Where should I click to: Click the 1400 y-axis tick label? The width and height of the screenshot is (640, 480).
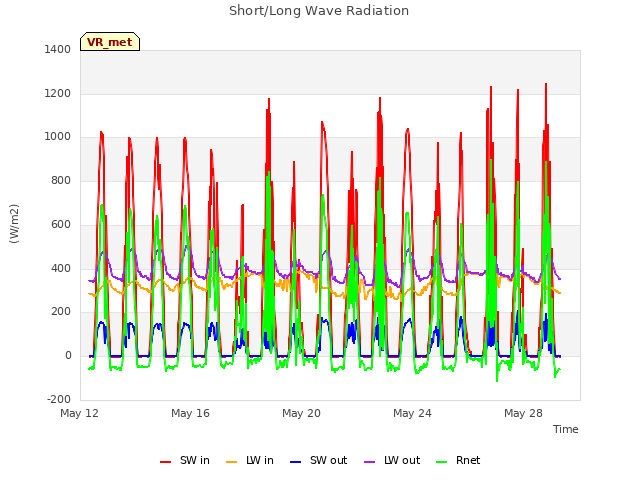58,49
